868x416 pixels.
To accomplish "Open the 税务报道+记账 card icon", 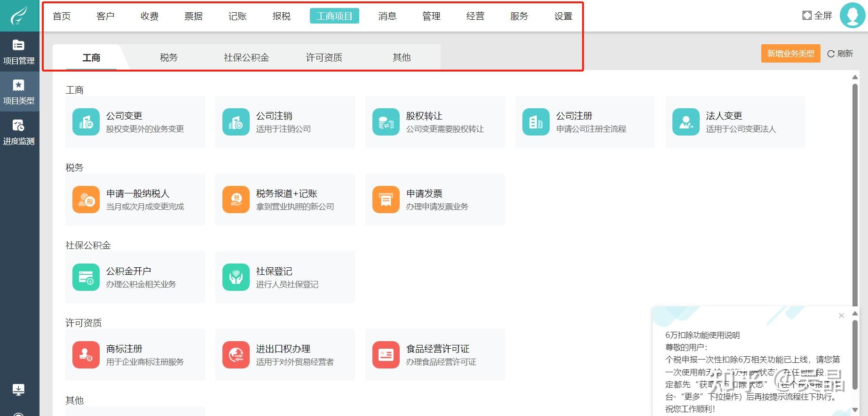I will tap(236, 200).
